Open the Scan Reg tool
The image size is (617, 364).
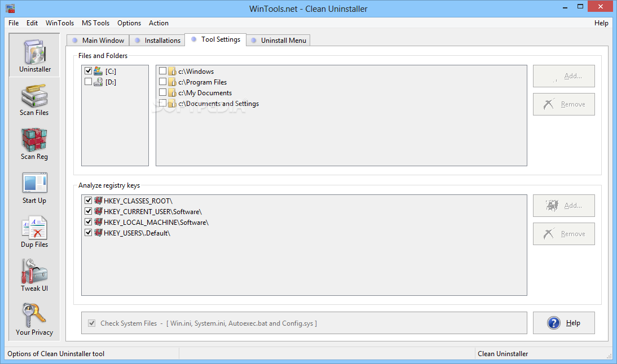34,144
